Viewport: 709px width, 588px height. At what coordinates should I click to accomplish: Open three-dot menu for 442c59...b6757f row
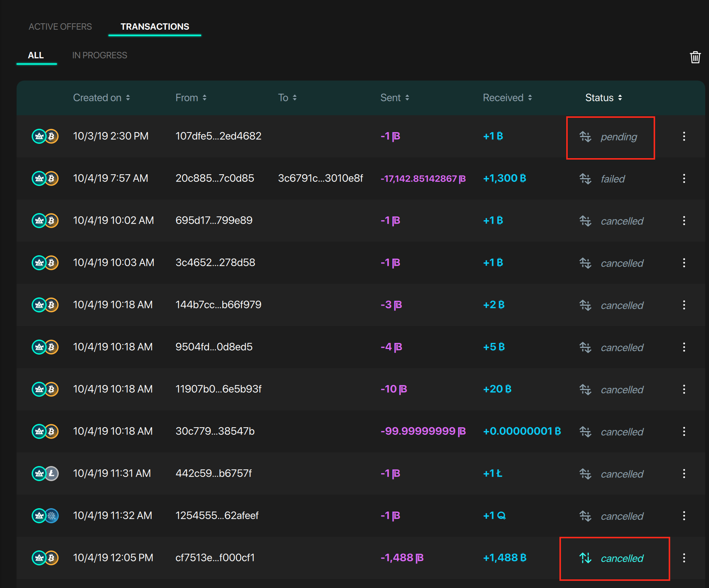[684, 474]
